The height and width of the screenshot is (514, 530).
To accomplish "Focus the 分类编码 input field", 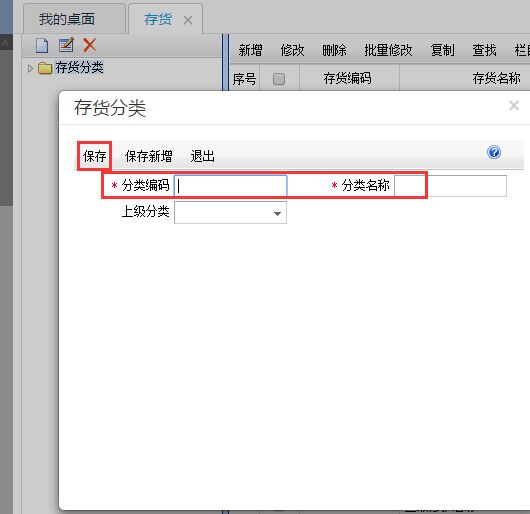I will click(x=231, y=186).
